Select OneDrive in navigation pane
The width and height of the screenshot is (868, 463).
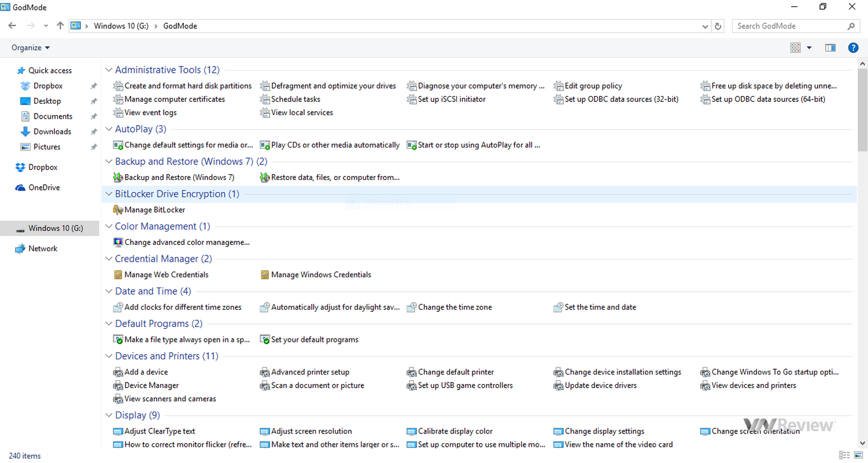coord(38,188)
